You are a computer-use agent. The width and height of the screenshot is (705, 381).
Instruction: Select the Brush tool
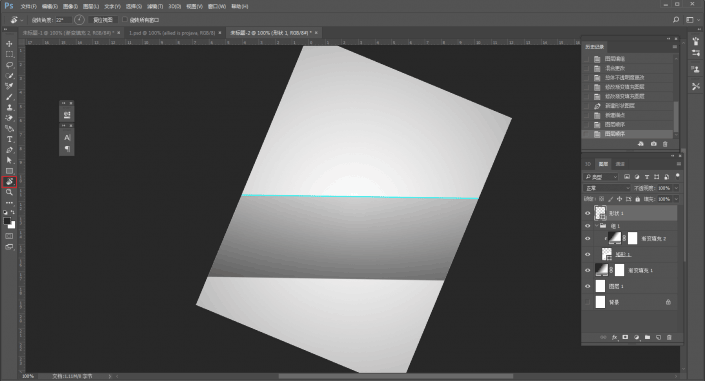pos(9,97)
